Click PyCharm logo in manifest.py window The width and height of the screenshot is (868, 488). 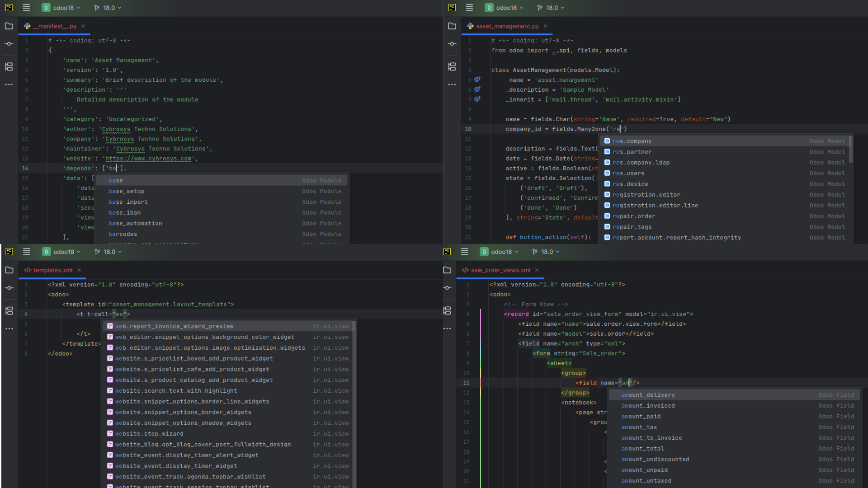click(9, 8)
